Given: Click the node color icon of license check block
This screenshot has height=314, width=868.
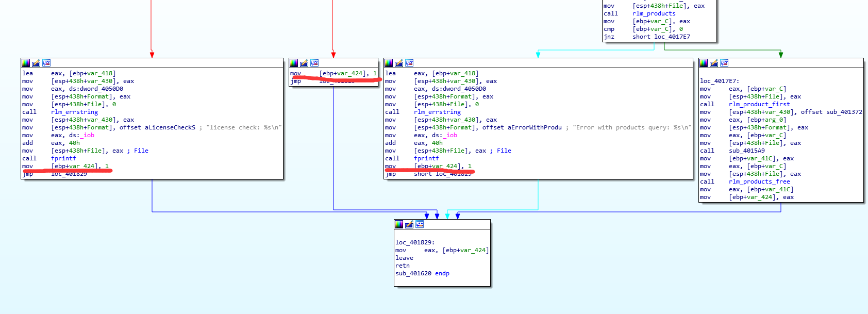Looking at the screenshot, I should (26, 63).
